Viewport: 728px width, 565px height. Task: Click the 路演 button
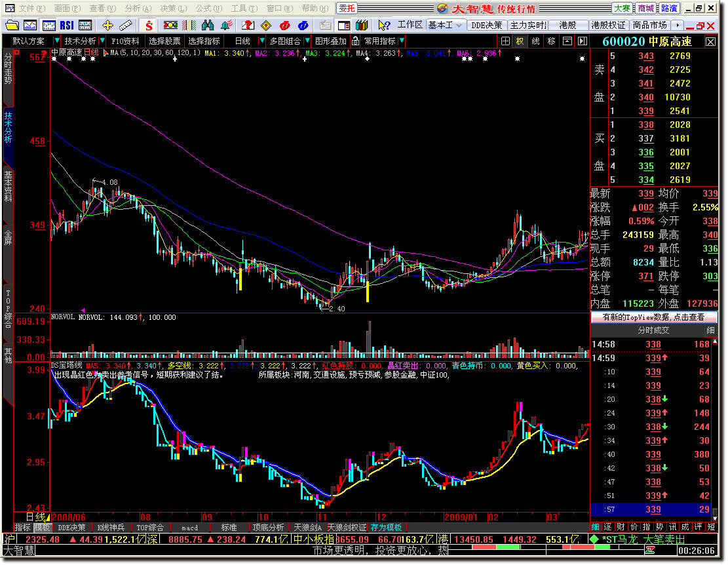[x=669, y=9]
